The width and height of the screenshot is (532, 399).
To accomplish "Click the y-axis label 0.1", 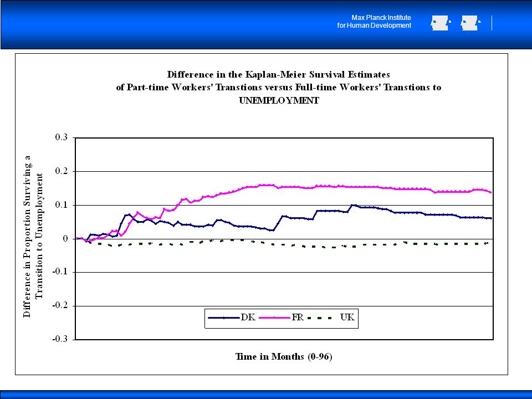I will pyautogui.click(x=62, y=204).
